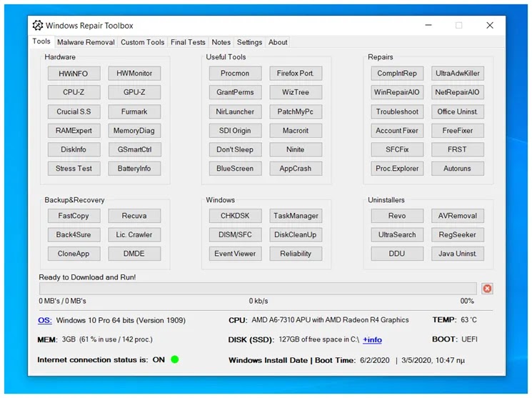Viewport: 532px width, 398px height.
Task: Open the About tab
Action: [278, 42]
